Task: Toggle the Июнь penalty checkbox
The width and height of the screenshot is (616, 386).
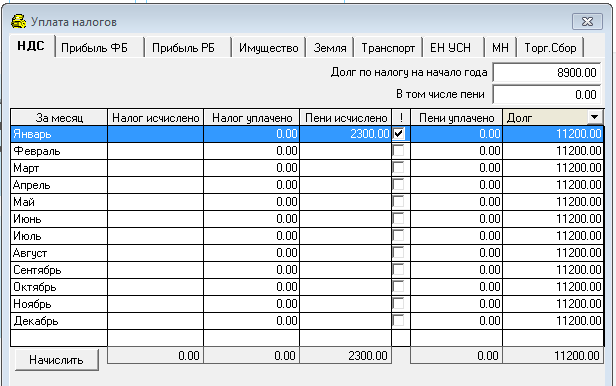Action: click(x=398, y=219)
